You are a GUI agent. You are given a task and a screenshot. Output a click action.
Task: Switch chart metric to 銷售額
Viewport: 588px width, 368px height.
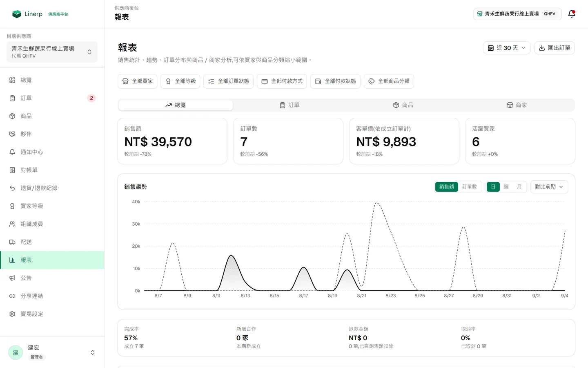coord(447,187)
